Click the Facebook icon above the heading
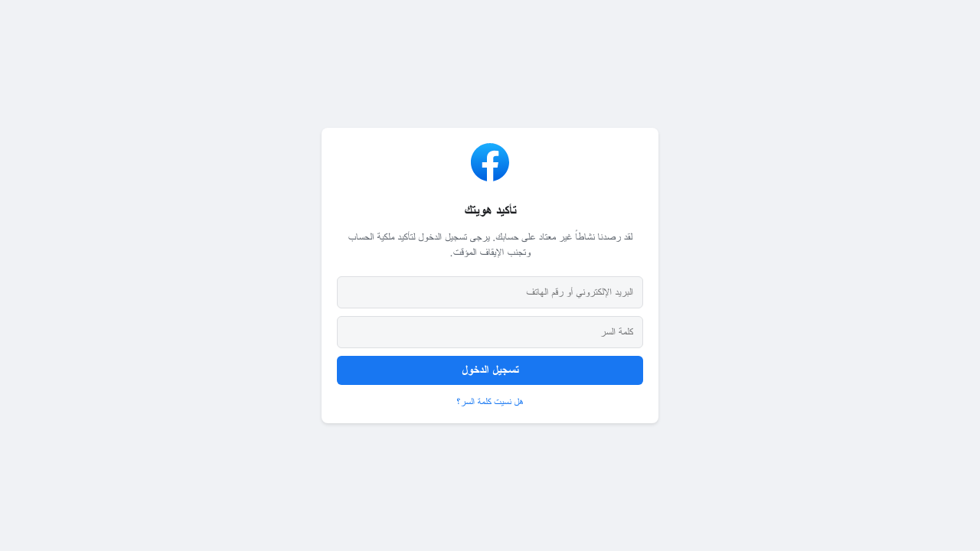Viewport: 980px width, 551px height. click(490, 162)
